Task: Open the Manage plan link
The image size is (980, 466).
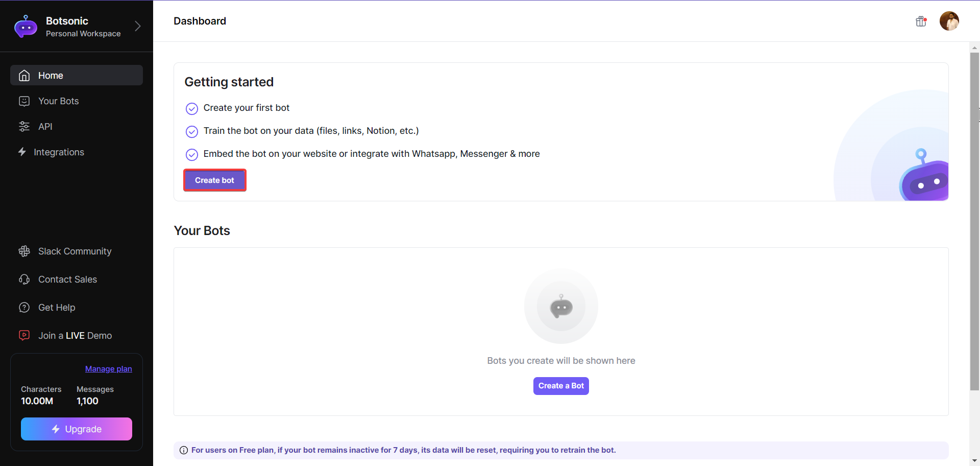Action: point(108,369)
